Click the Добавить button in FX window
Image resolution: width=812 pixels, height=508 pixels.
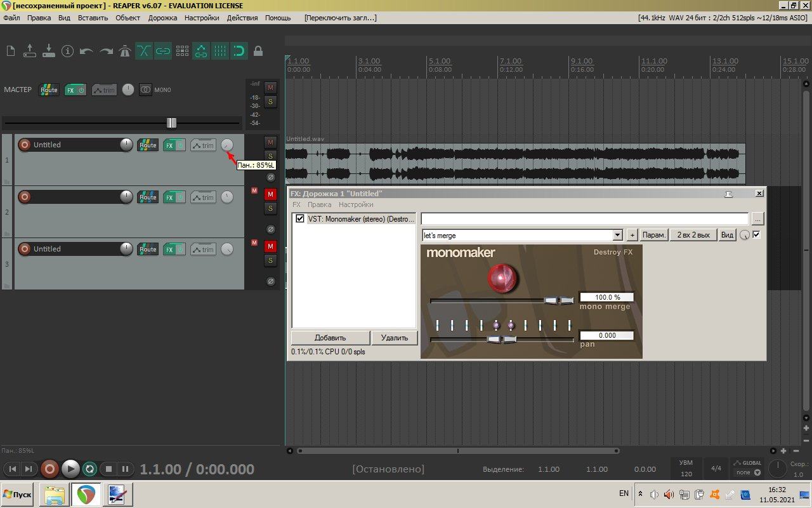point(330,338)
